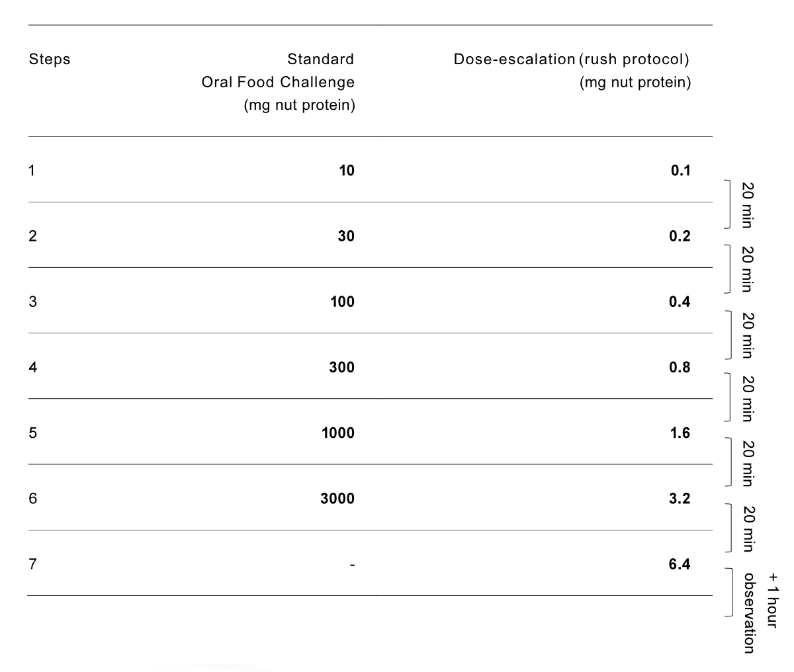
Task: Click the rush protocol dose 1.6
Action: click(x=680, y=433)
